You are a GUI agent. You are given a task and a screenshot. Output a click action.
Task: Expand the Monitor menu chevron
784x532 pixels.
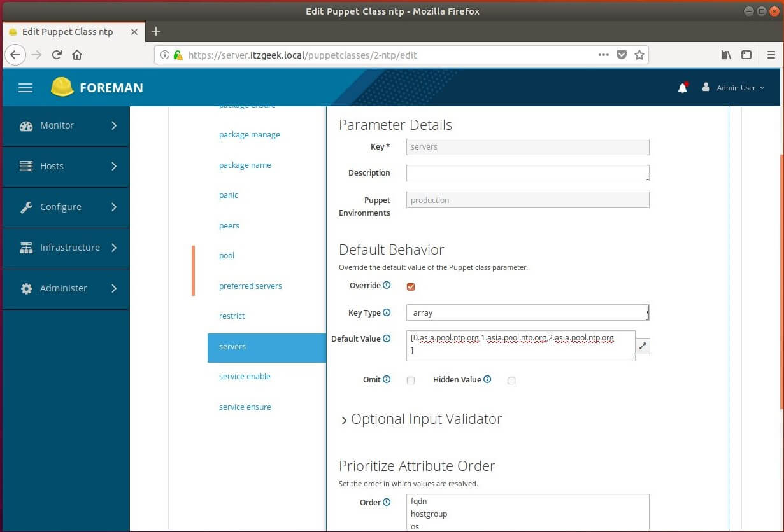[114, 126]
